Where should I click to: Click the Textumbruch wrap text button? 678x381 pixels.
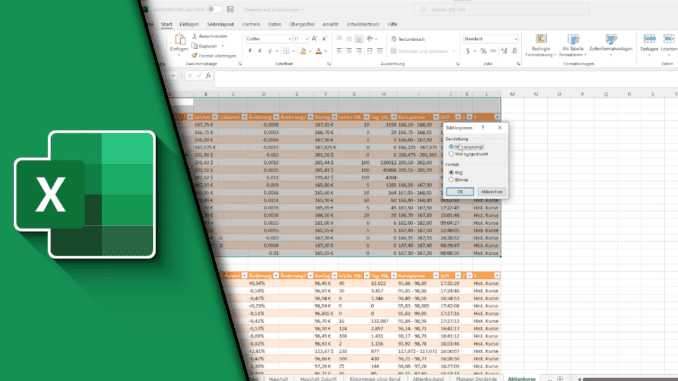408,39
